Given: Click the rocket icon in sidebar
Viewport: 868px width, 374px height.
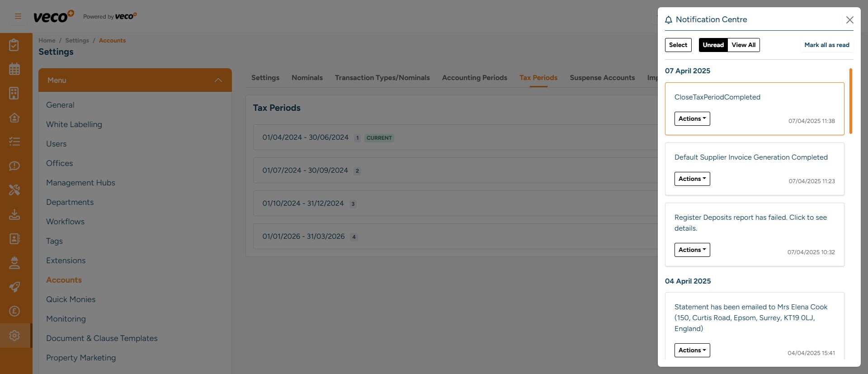Looking at the screenshot, I should pos(14,287).
